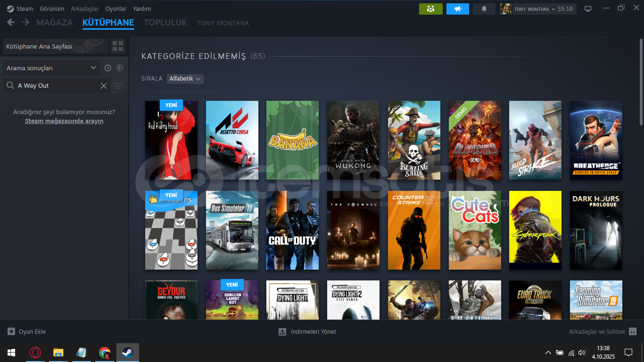
Task: Select the Bloodshed Demo cover
Action: (x=475, y=140)
